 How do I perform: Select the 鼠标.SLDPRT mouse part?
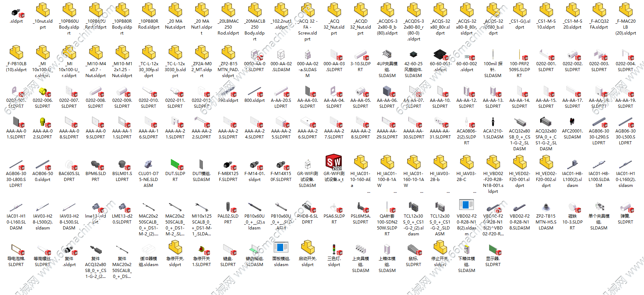[414, 249]
